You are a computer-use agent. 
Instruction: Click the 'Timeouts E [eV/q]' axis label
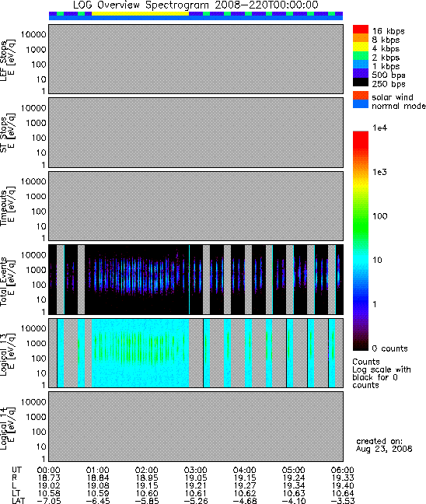(x=7, y=205)
